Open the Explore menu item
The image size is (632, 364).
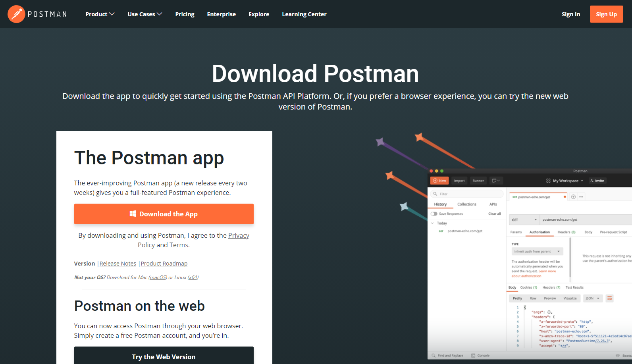(259, 14)
